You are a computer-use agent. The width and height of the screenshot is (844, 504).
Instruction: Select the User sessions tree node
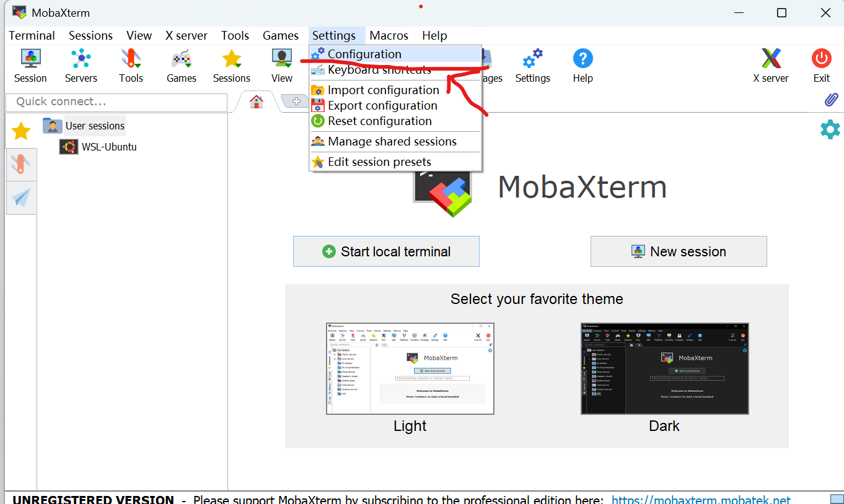point(95,126)
